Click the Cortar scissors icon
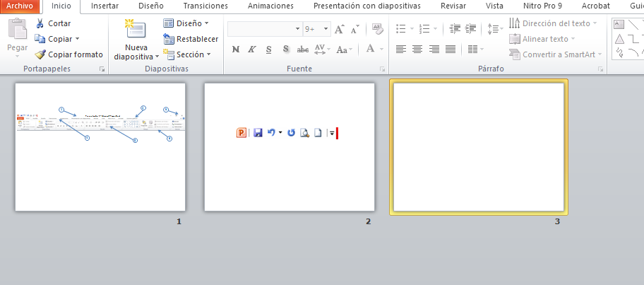Viewport: 644px width, 285px height. 40,23
